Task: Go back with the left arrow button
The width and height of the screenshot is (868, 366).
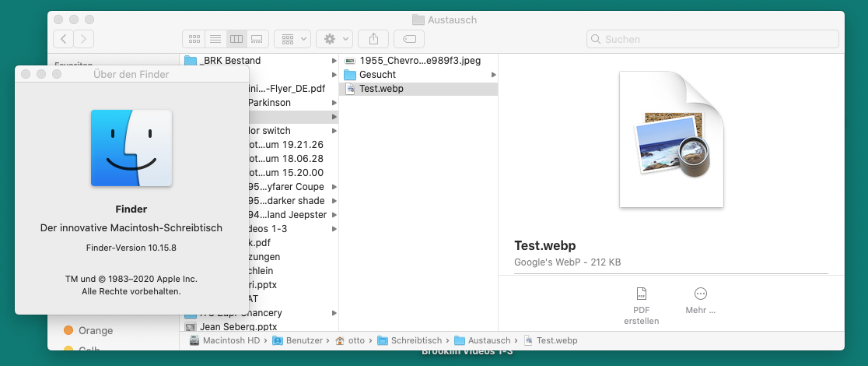Action: (x=63, y=38)
